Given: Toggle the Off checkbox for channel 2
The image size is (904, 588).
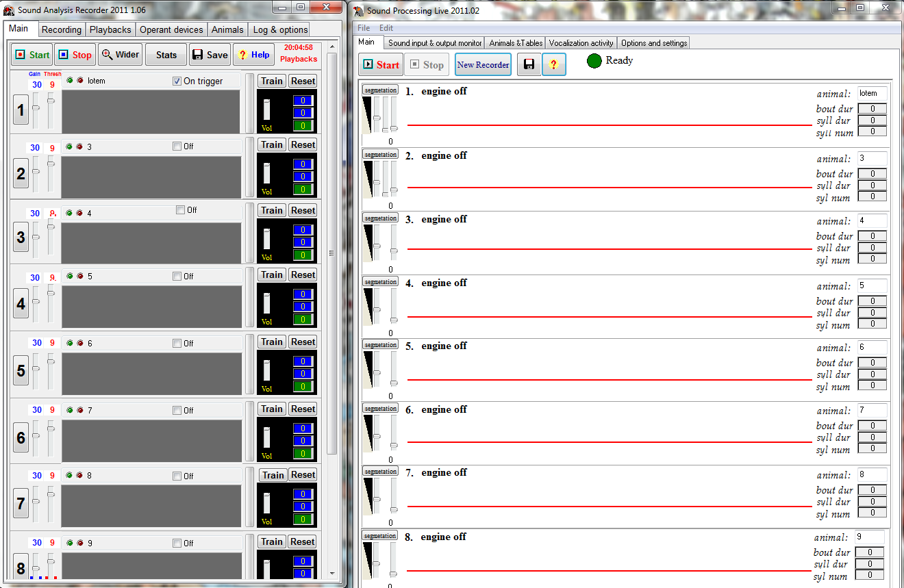Looking at the screenshot, I should click(x=177, y=146).
